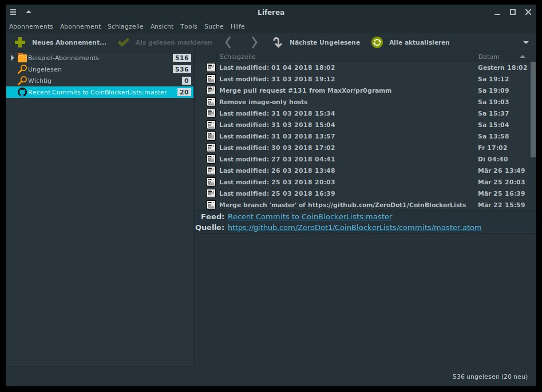Image resolution: width=542 pixels, height=392 pixels.
Task: Click the Wichtig search folder icon
Action: tap(22, 81)
